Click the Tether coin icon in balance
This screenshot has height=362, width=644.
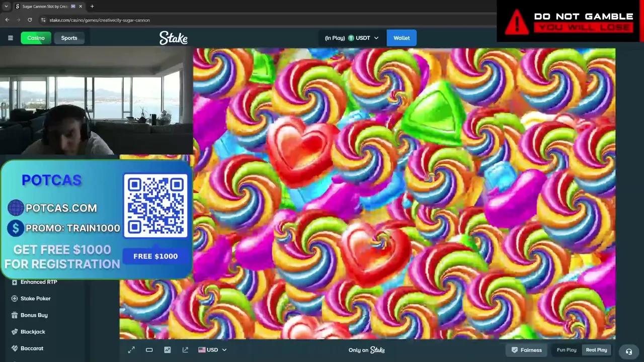coord(351,38)
